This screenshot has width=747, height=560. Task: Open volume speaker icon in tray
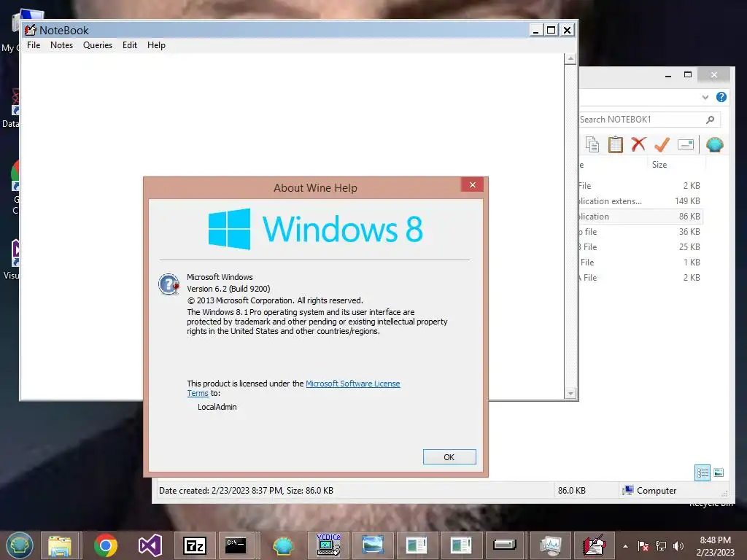678,546
